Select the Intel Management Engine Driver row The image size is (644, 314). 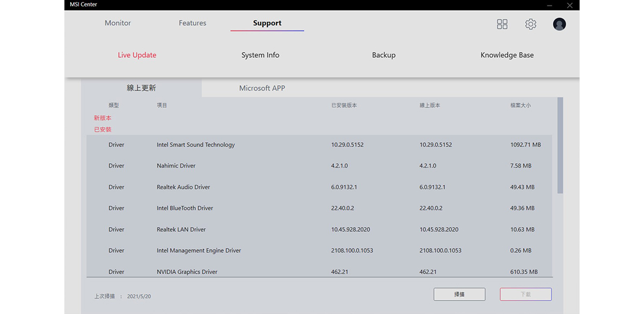(x=319, y=251)
